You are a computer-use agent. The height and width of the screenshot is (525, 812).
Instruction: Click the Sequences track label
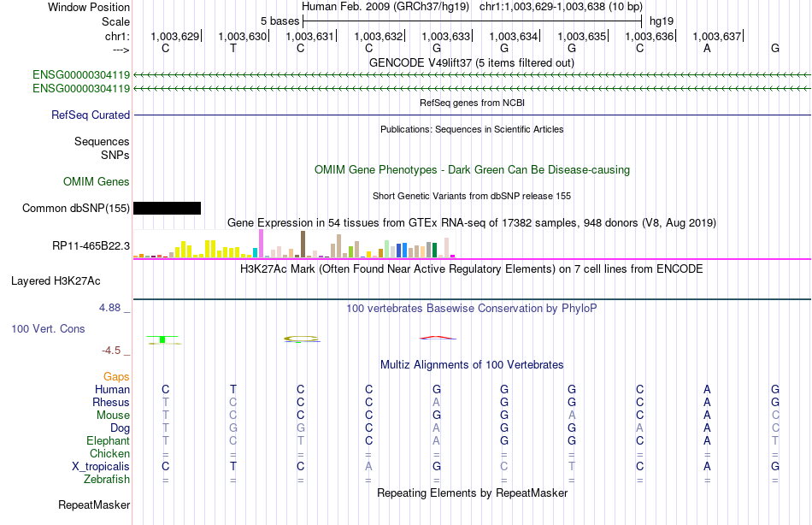[x=102, y=141]
